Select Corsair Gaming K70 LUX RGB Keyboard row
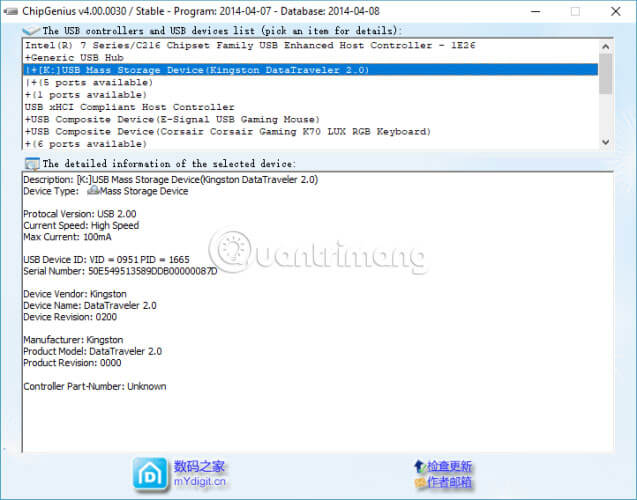This screenshot has width=637, height=500. click(x=310, y=132)
